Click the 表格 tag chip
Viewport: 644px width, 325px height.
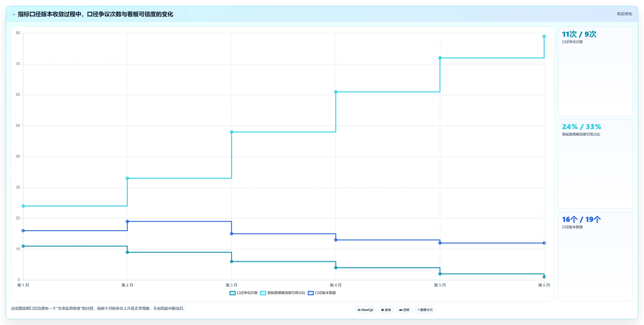[x=386, y=310]
